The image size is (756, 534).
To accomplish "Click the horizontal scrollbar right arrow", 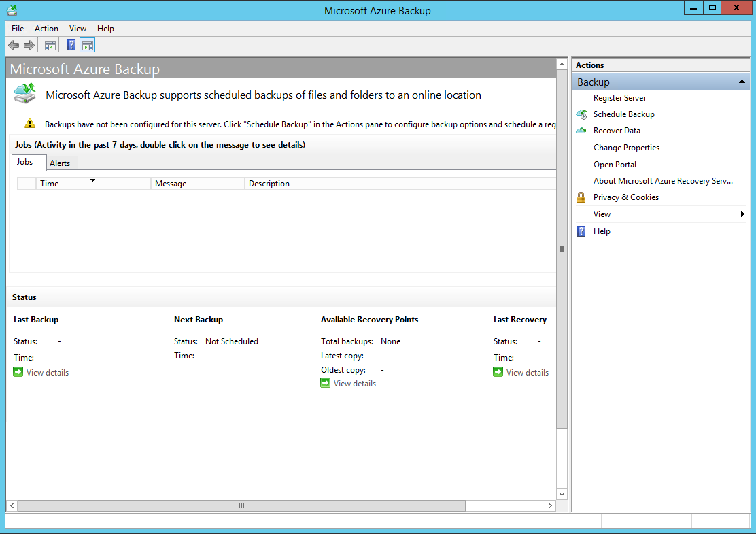I will (550, 505).
